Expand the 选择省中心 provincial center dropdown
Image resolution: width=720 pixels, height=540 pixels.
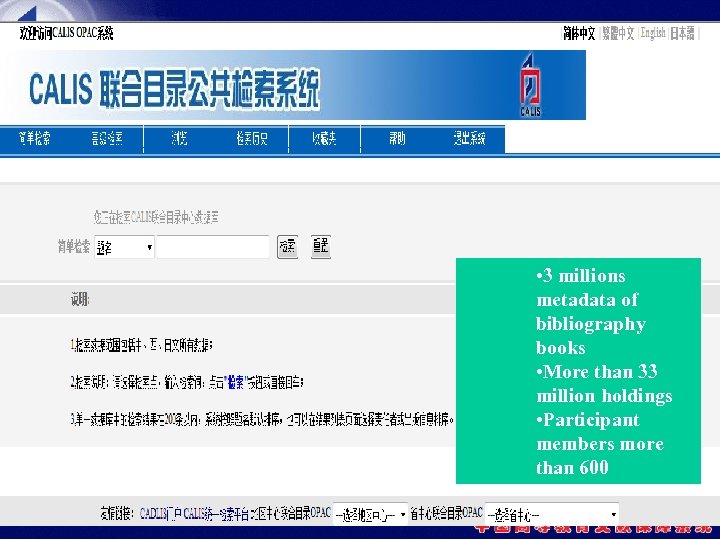coord(552,515)
